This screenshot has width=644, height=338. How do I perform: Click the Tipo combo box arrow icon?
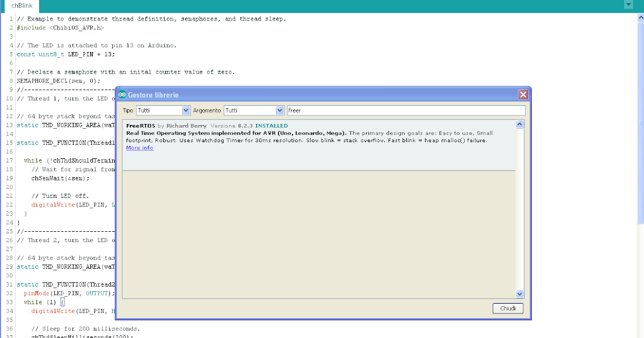[x=186, y=109]
